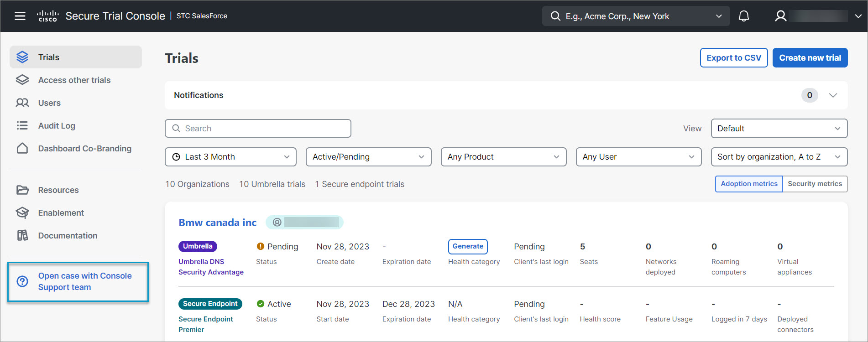Click the Cisco logo

pyautogui.click(x=47, y=16)
